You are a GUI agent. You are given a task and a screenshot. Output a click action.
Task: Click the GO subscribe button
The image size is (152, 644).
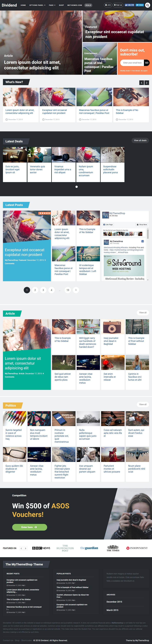tap(147, 63)
